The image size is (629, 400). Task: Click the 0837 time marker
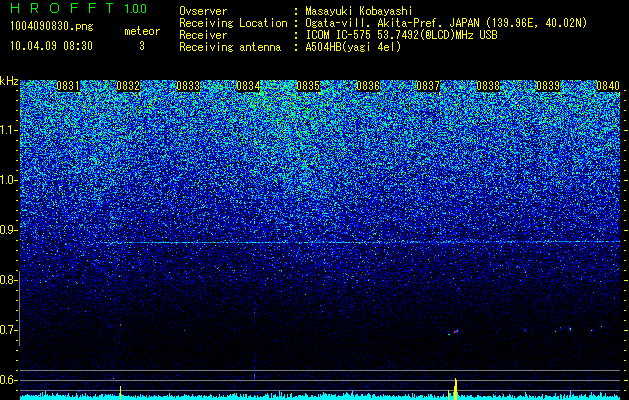pos(428,86)
